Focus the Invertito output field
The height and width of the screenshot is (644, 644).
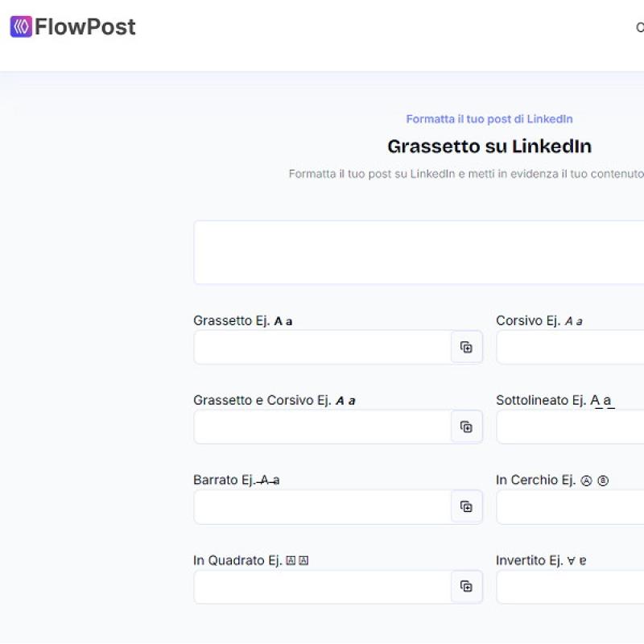click(x=570, y=586)
